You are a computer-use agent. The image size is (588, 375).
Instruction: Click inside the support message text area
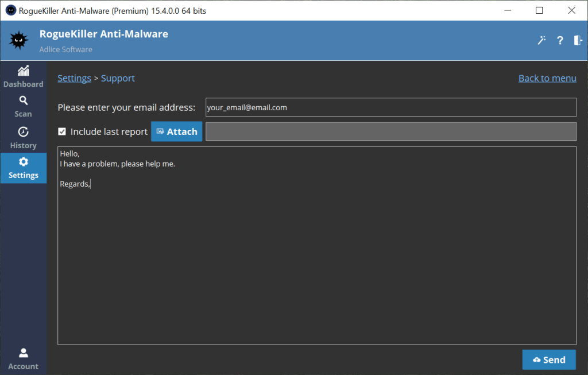(x=316, y=258)
